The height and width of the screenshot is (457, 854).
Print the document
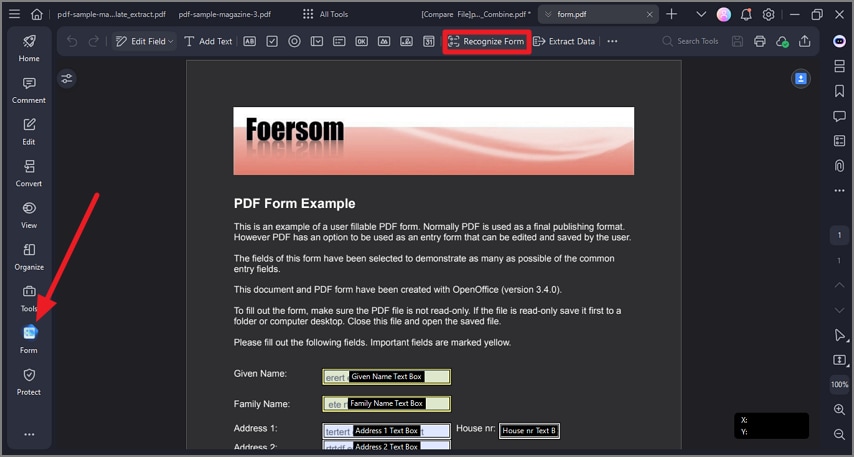coord(760,41)
